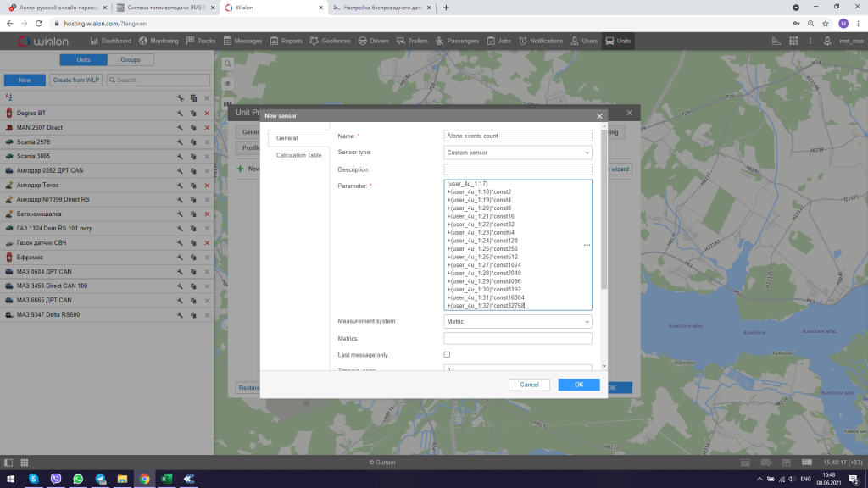Viewport: 868px width, 488px height.
Task: Delete the Амкодор Тензо unit
Action: pyautogui.click(x=207, y=185)
